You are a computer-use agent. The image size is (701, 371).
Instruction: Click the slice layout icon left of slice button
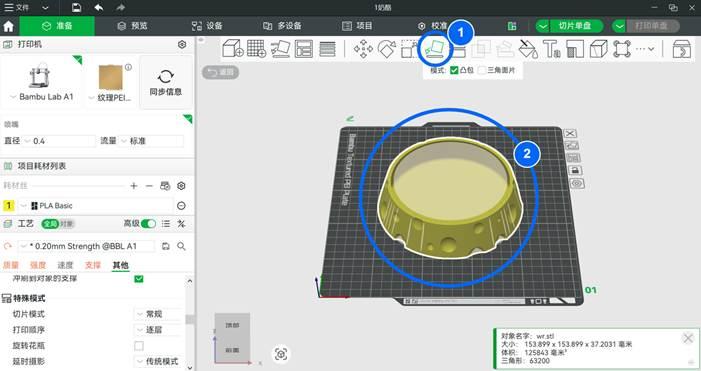[512, 26]
